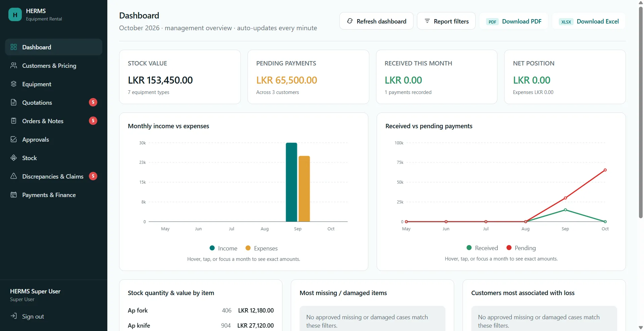Click the PDF badge icon
644x331 pixels.
click(x=492, y=22)
